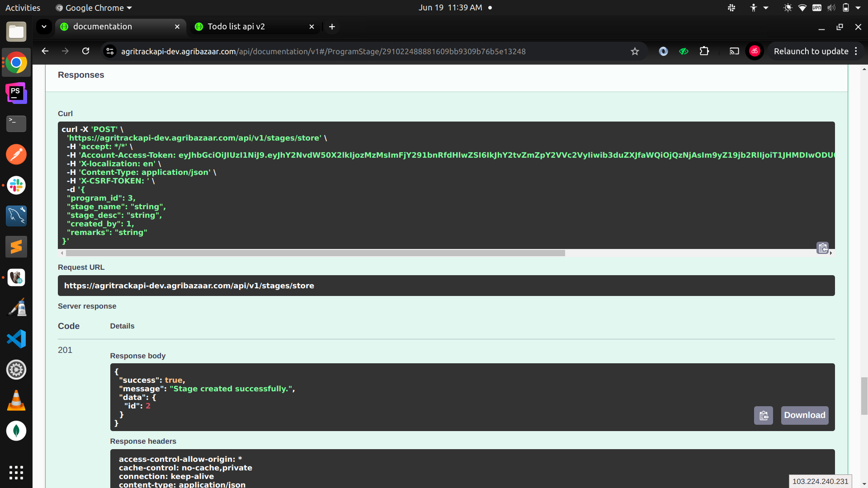Click the curl scrollbar right arrow
Image resolution: width=868 pixels, height=488 pixels.
(831, 253)
